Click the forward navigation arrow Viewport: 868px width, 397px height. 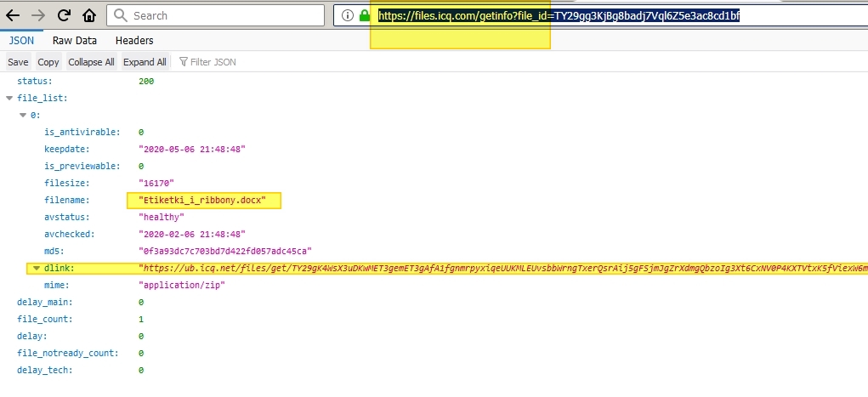pyautogui.click(x=38, y=15)
